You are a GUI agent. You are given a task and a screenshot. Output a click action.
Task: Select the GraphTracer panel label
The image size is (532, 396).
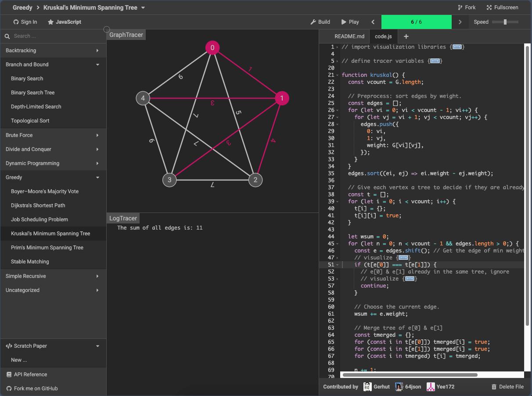point(126,35)
